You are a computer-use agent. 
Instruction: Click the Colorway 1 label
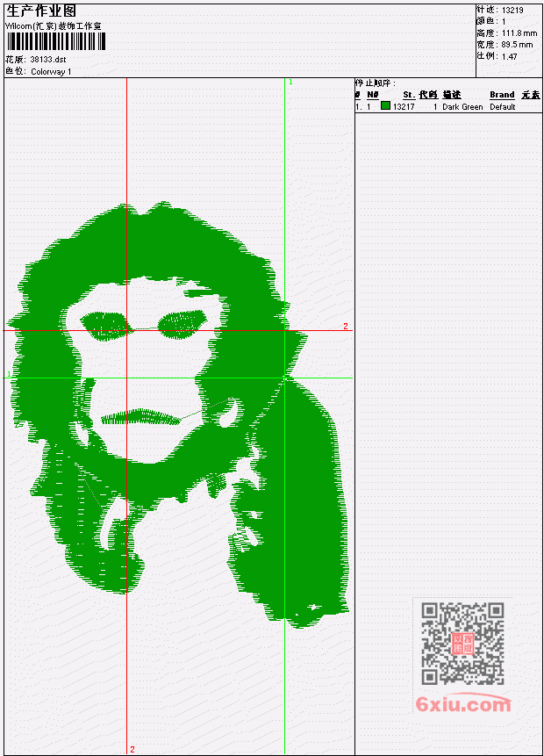[x=51, y=72]
